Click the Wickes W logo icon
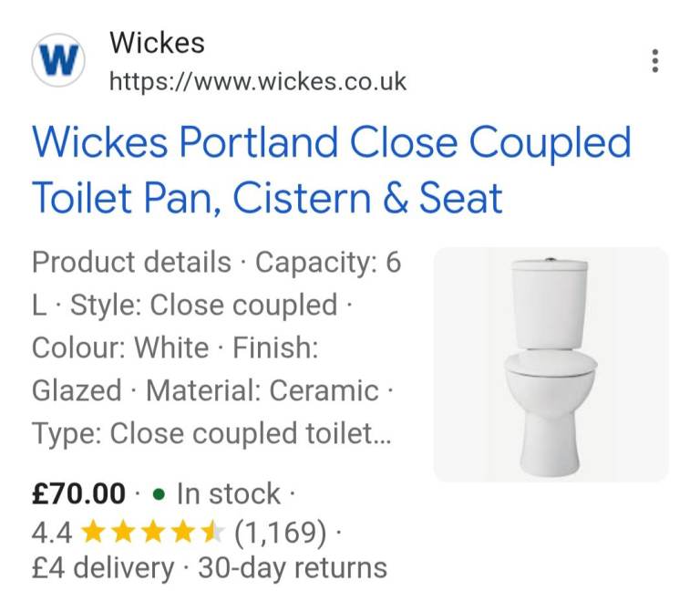The width and height of the screenshot is (700, 612). click(59, 61)
